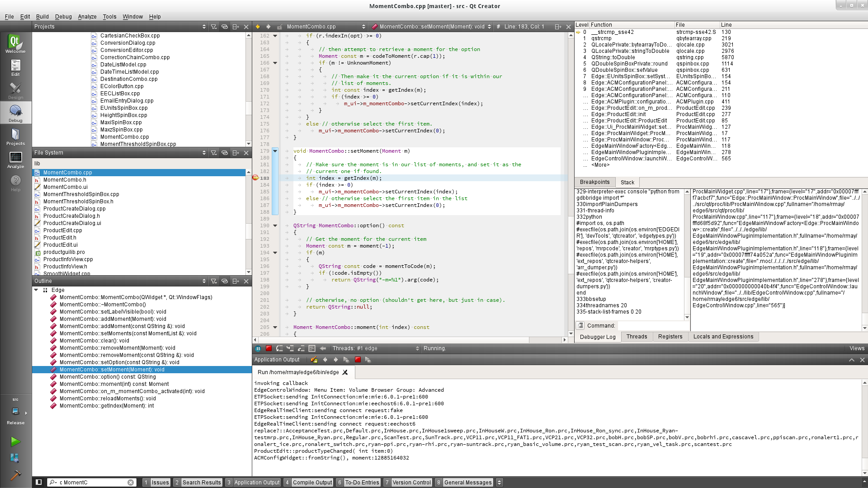The height and width of the screenshot is (488, 868).
Task: Pause the debugger with Interrupt button
Action: 258,348
